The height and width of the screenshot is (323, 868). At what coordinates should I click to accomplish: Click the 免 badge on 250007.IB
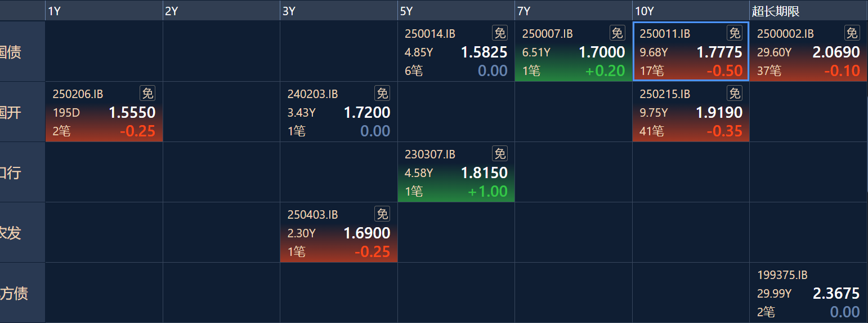618,33
